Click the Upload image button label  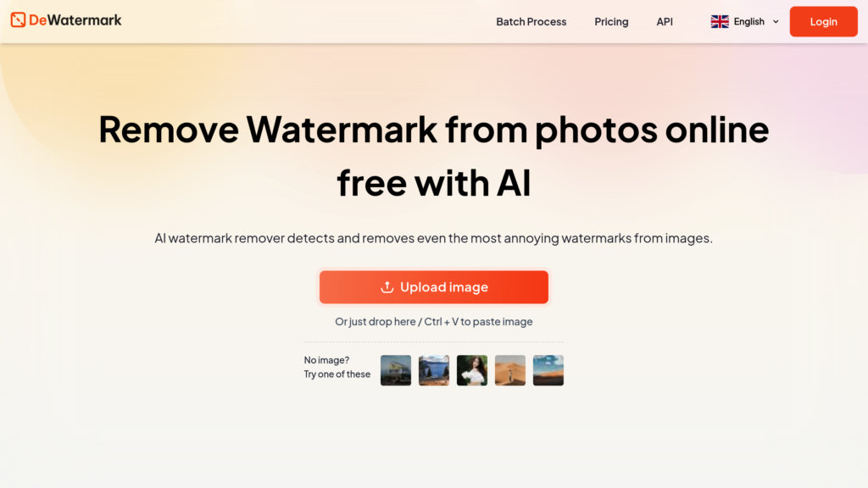point(444,287)
